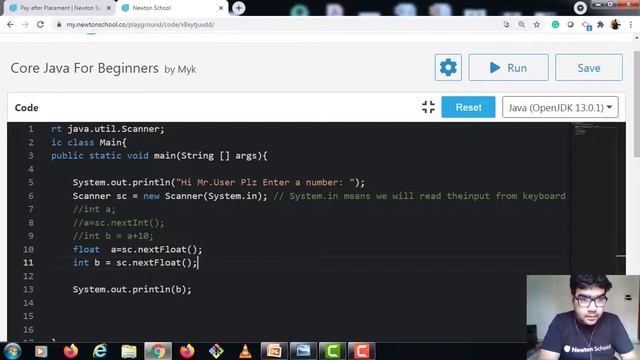The height and width of the screenshot is (360, 640).
Task: Click the webcam video overlay
Action: coord(583,317)
